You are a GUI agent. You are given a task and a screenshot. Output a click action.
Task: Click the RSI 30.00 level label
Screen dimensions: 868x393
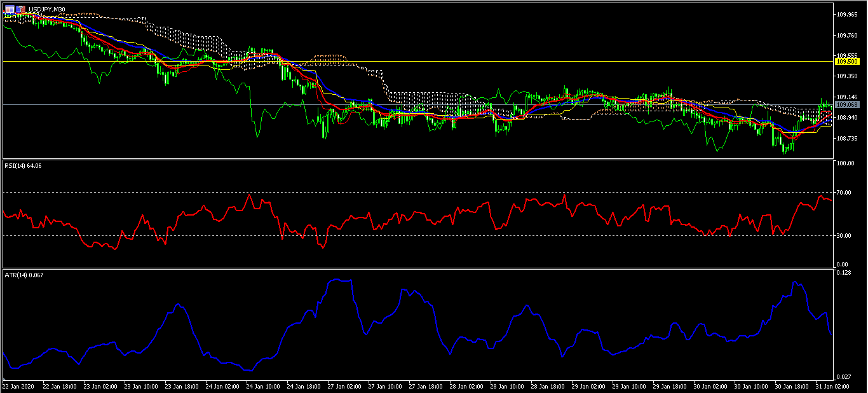pyautogui.click(x=845, y=235)
